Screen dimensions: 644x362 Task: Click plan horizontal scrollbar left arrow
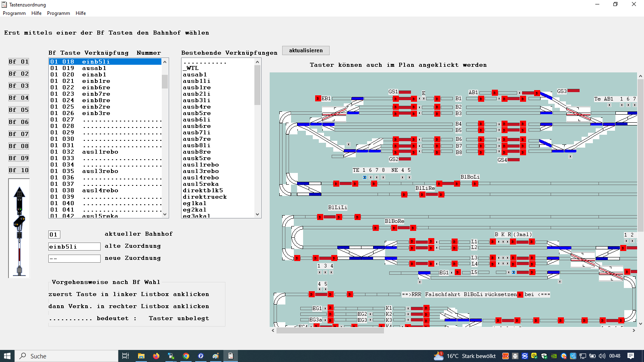[x=273, y=330]
